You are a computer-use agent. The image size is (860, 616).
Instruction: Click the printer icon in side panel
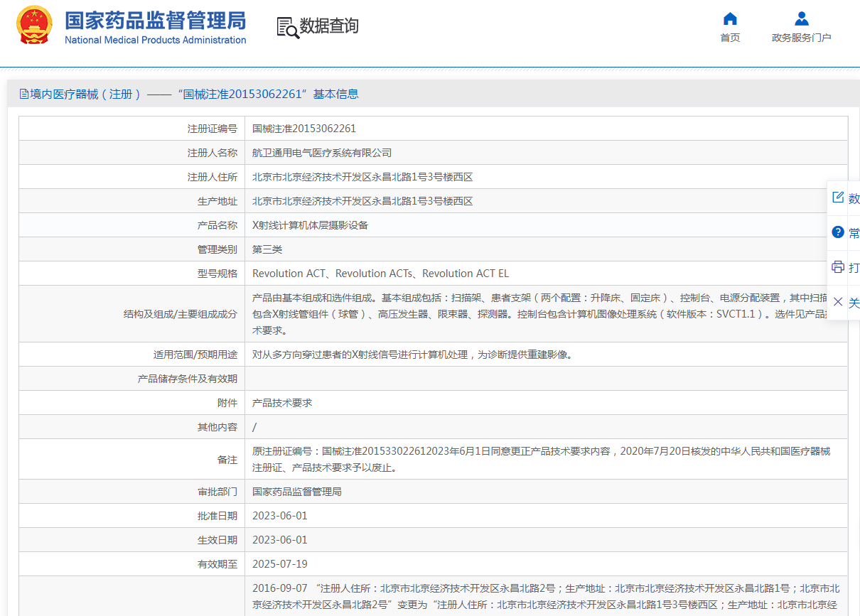[838, 267]
